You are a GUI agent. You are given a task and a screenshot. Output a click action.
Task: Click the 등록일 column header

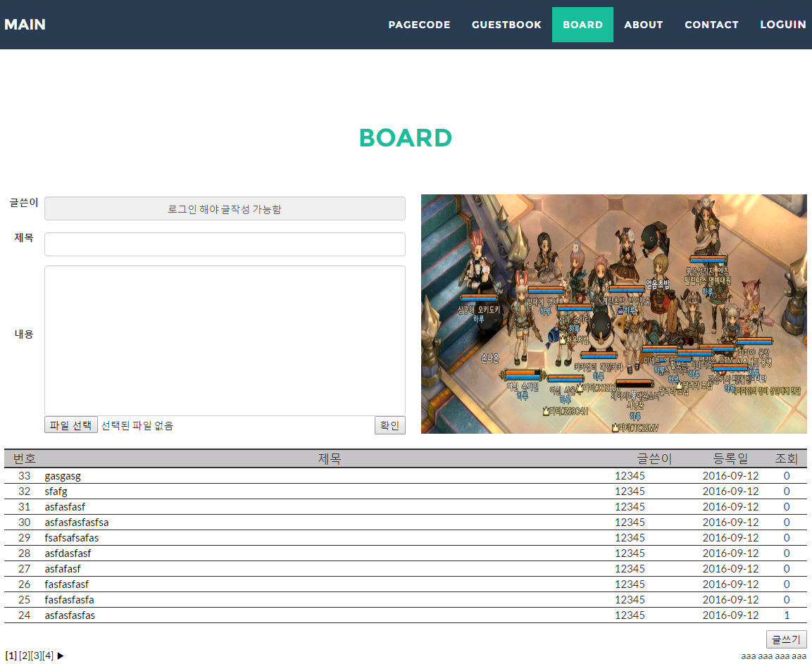(x=731, y=459)
